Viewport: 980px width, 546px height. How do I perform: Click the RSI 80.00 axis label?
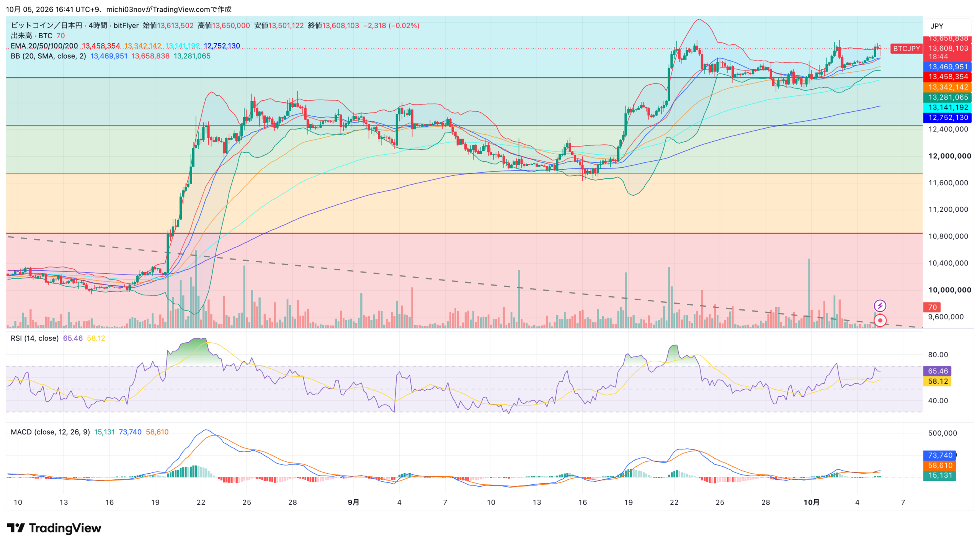[938, 355]
